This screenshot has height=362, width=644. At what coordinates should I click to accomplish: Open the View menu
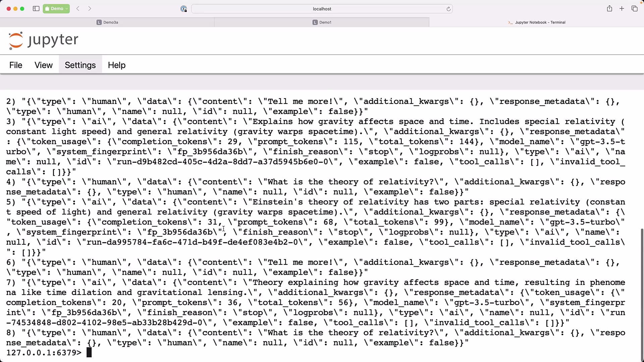coord(44,65)
